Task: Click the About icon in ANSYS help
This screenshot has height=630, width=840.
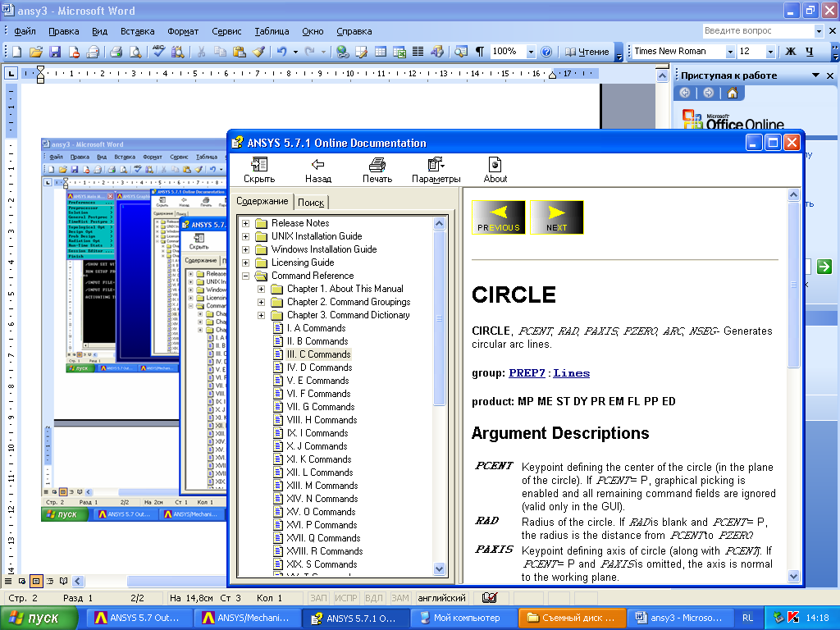Action: pos(495,171)
